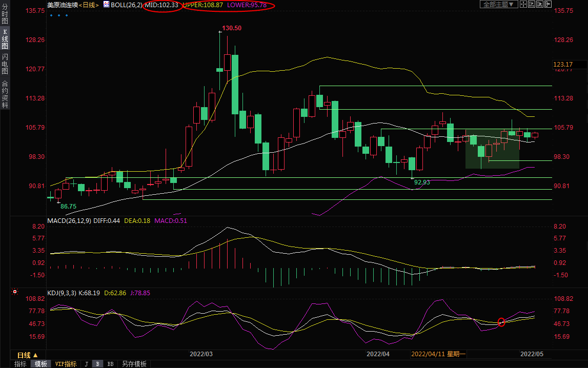Click the 123.17 price marker on right axis

tap(563, 64)
